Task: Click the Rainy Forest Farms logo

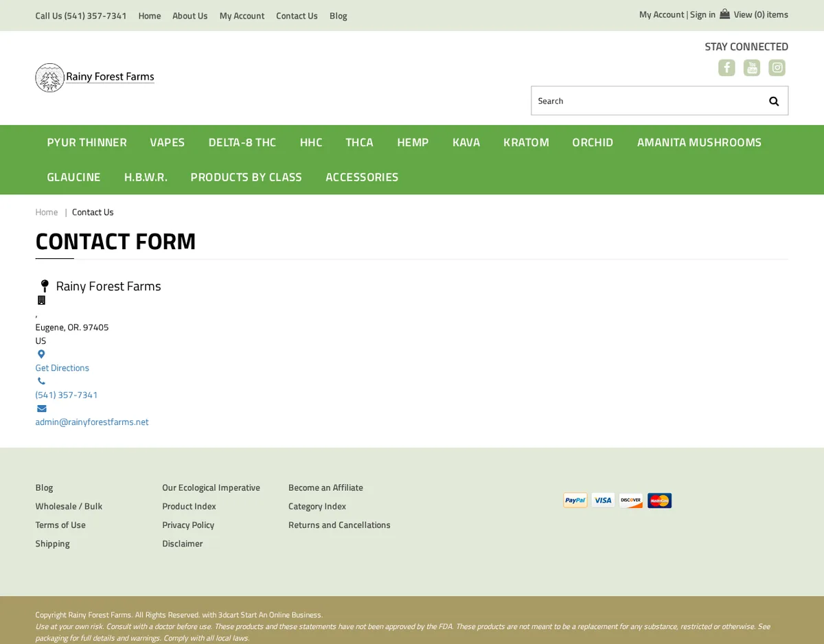Action: (95, 78)
